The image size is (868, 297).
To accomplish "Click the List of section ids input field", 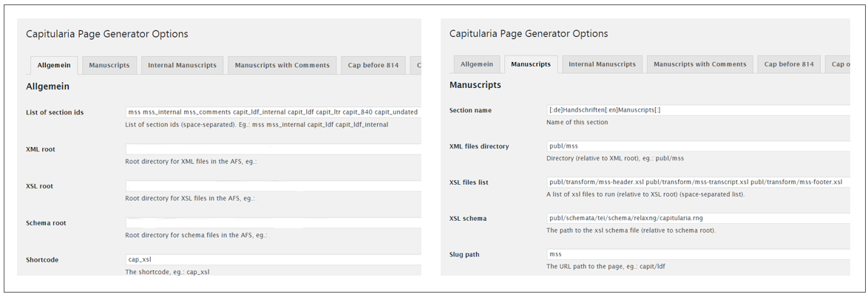I will point(272,112).
